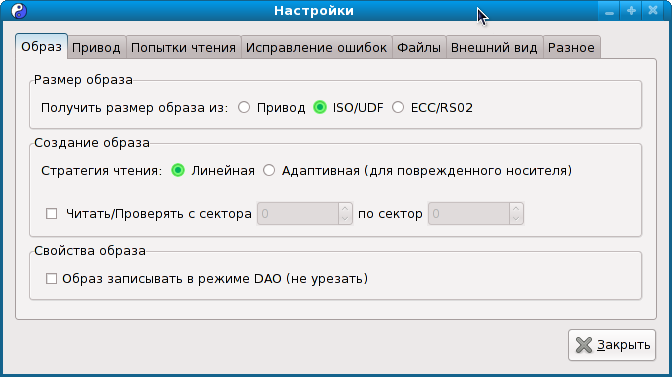The width and height of the screenshot is (672, 377).
Task: Switch to the Внешний вид tab
Action: (494, 47)
